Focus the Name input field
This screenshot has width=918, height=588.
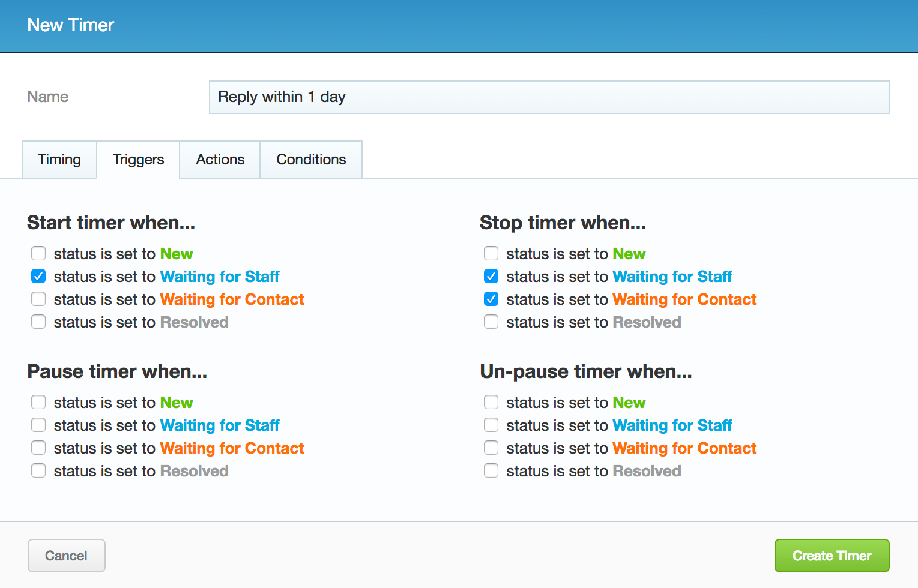pyautogui.click(x=549, y=97)
